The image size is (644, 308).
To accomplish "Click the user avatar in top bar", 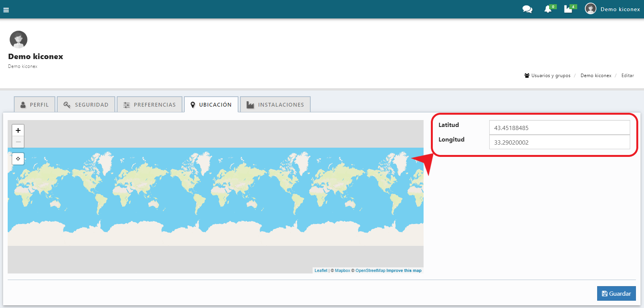I will 590,8.
